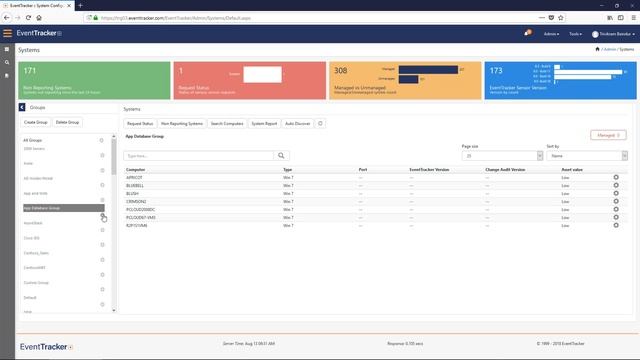Reload the page in browser

point(28,18)
